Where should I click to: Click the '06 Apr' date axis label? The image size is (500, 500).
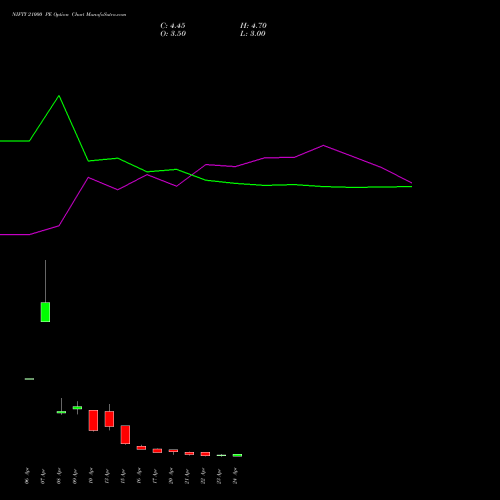(27, 476)
